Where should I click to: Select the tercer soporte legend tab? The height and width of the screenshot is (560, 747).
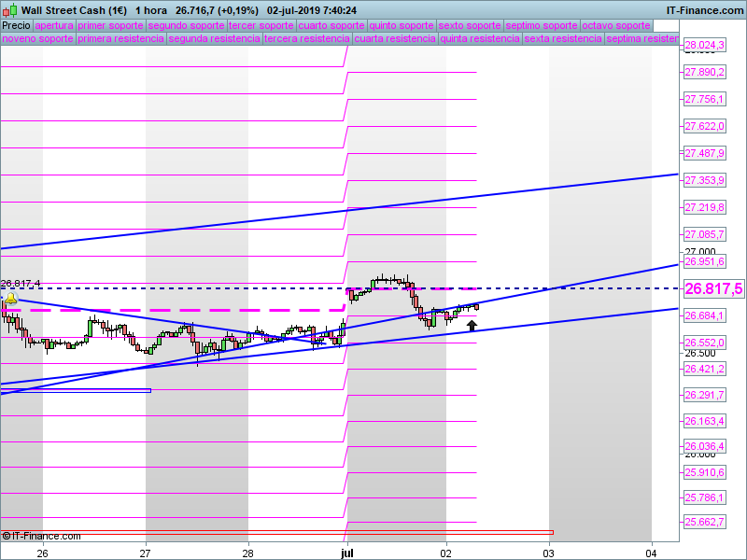click(261, 26)
